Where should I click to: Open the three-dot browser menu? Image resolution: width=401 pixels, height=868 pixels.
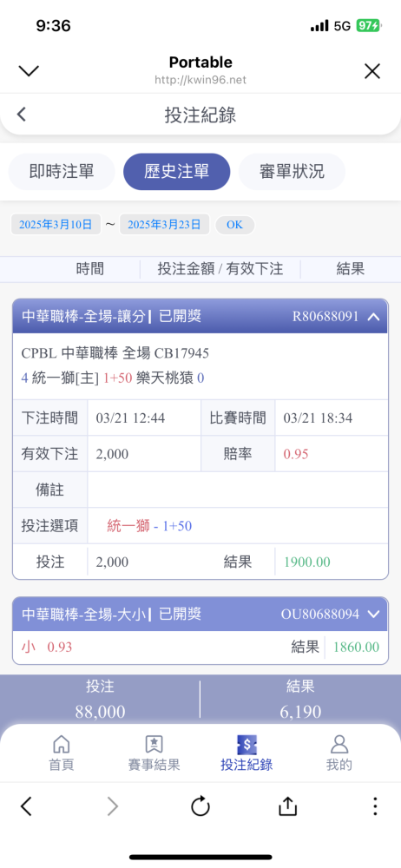pos(375,806)
